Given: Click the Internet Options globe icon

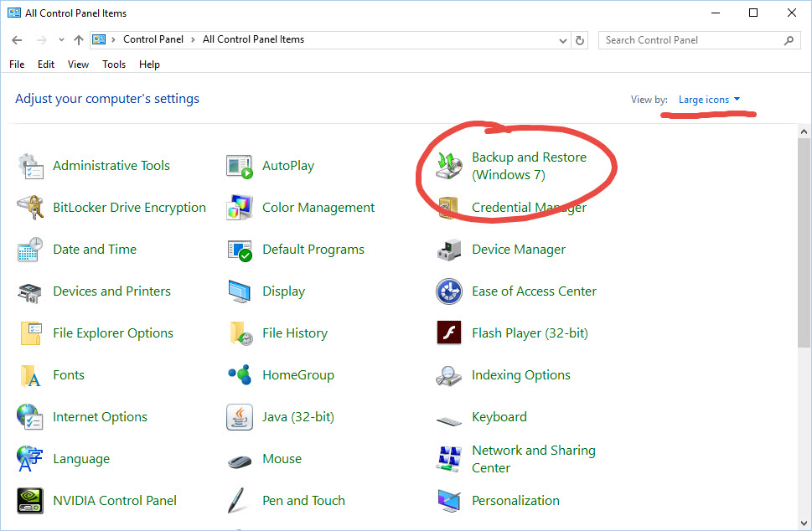Looking at the screenshot, I should [29, 417].
